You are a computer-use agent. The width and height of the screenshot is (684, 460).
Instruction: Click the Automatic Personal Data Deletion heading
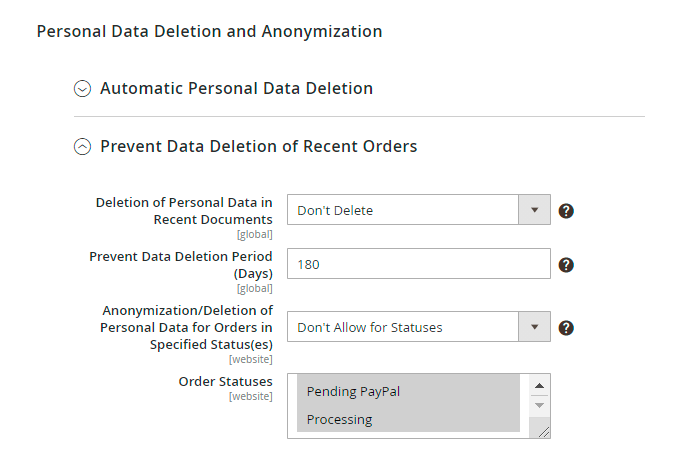point(236,89)
